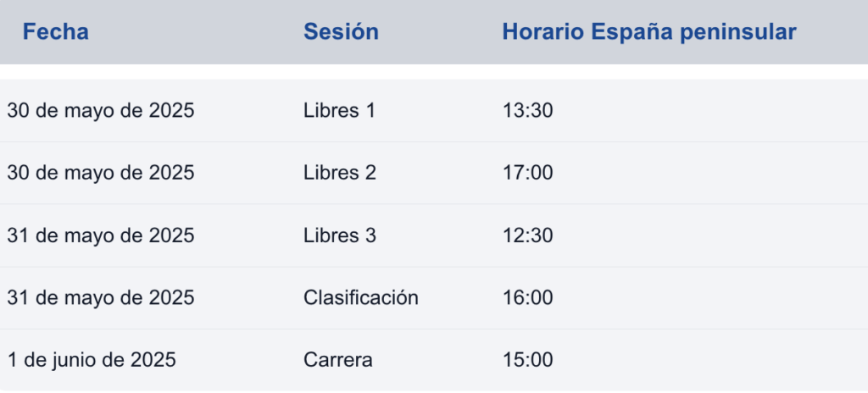Click empty space right of 13:30
Viewport: 868px width, 393px height.
pyautogui.click(x=709, y=111)
